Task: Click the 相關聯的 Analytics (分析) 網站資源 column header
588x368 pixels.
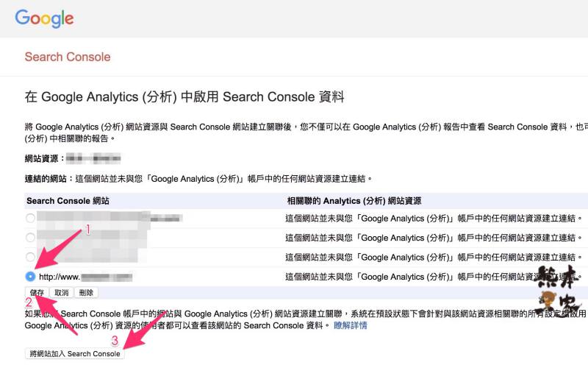Action: [x=354, y=201]
